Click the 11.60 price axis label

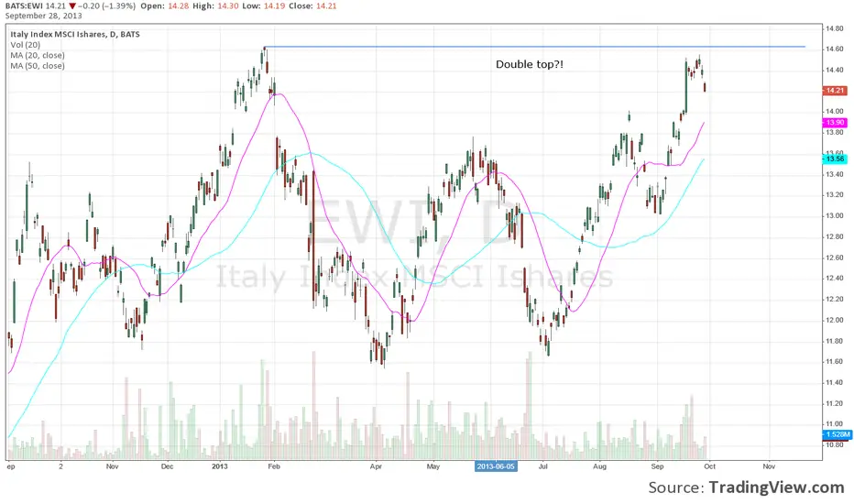835,362
